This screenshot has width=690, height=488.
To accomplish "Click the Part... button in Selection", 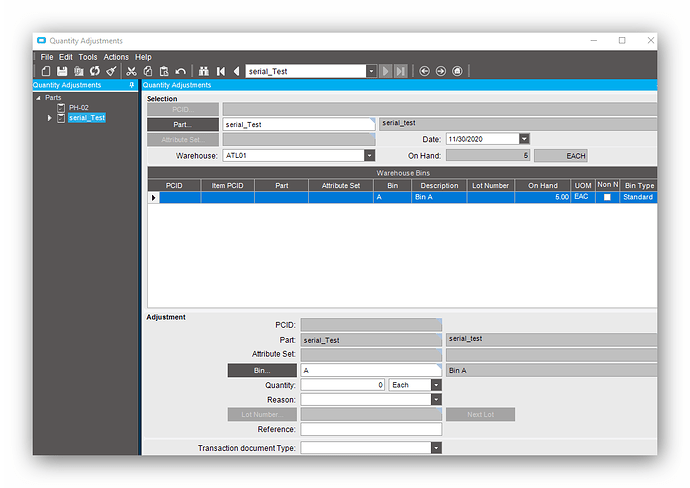I will (183, 125).
